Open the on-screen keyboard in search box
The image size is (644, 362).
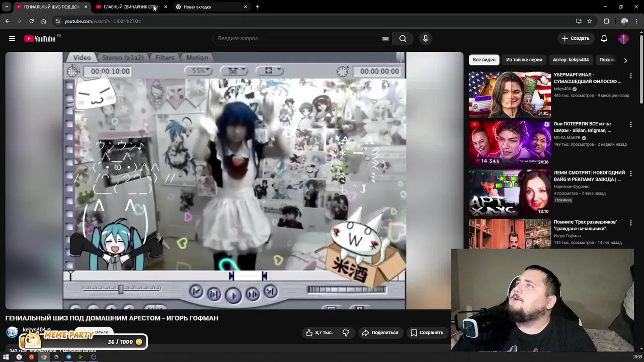(x=385, y=38)
